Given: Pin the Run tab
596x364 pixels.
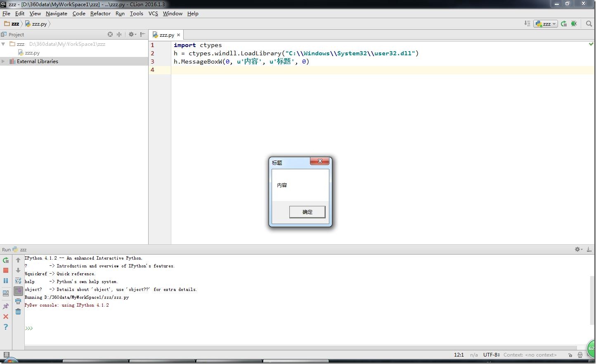Looking at the screenshot, I should coord(6,307).
